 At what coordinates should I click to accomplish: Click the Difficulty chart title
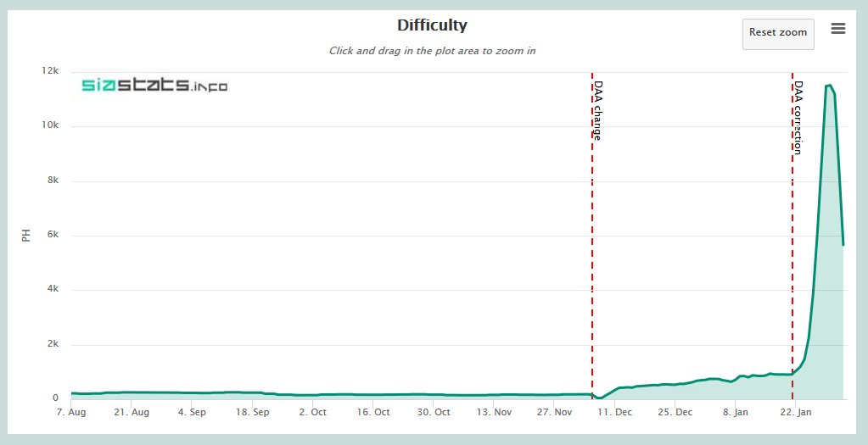point(433,25)
